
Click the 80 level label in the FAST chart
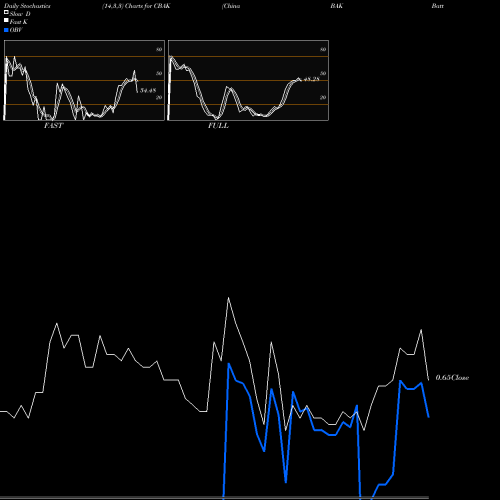(159, 49)
